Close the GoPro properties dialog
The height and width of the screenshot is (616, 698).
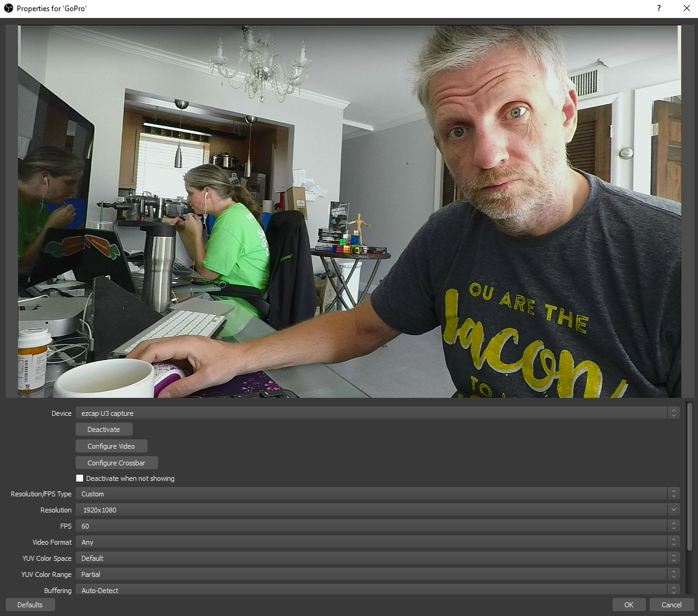pos(686,9)
